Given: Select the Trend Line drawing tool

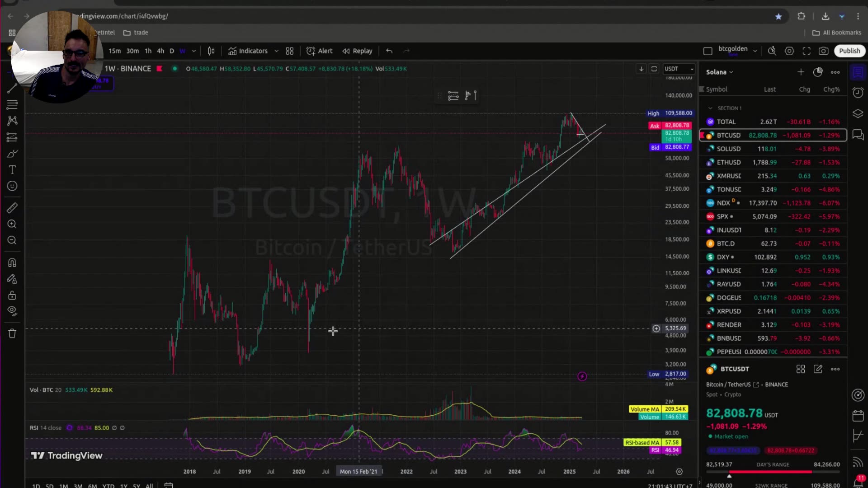Looking at the screenshot, I should (x=12, y=89).
